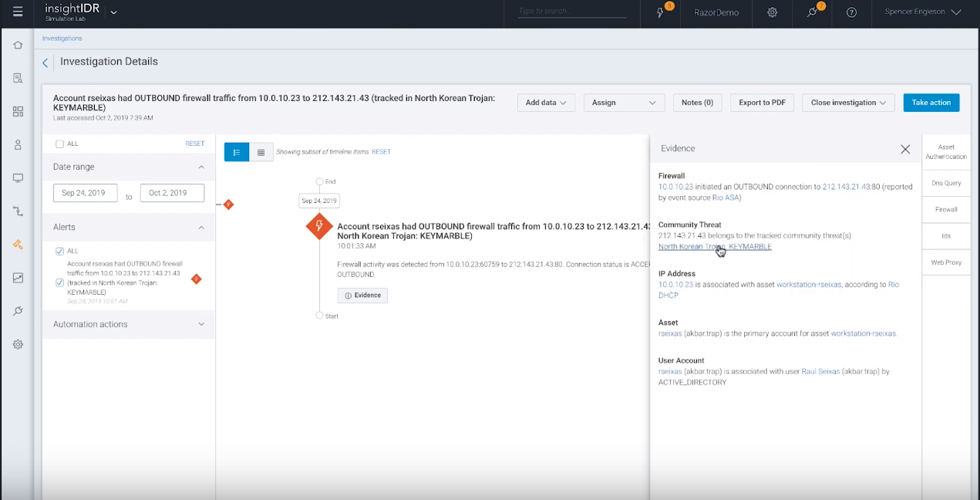
Task: Open the Settings gear in left sidebar
Action: click(x=18, y=344)
